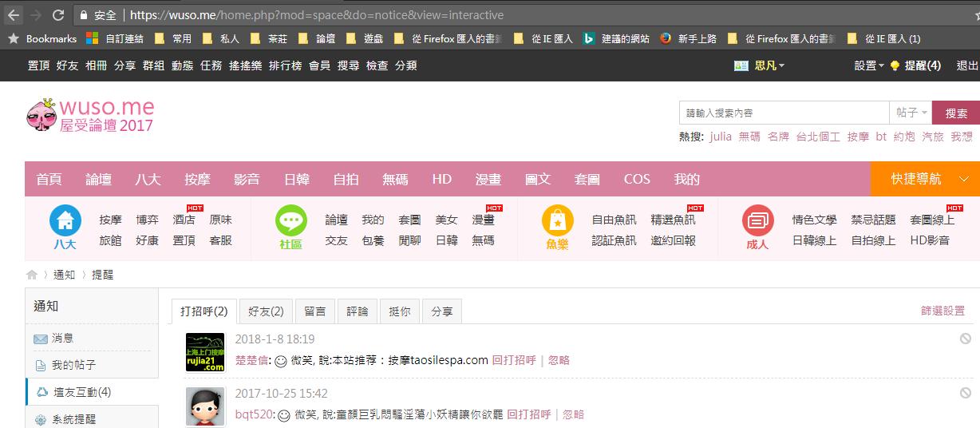Reload the page with browser refresh icon
This screenshot has height=428, width=980.
tap(58, 15)
